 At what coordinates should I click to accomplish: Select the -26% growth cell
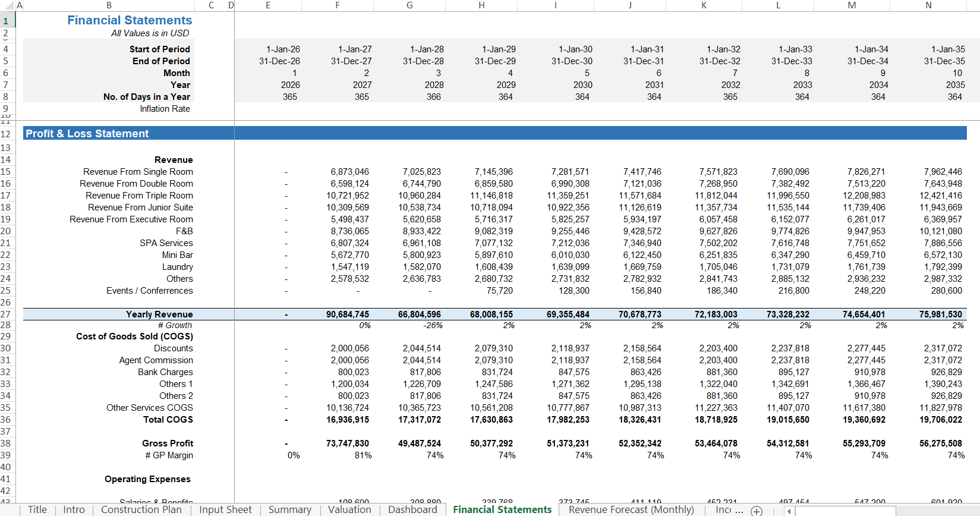(x=433, y=326)
